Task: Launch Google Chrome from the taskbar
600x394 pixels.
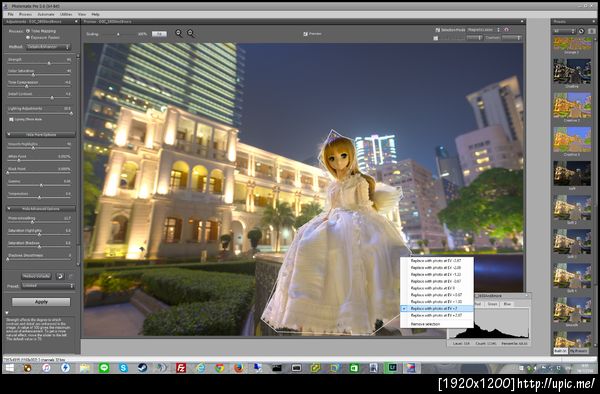Action: tap(219, 368)
